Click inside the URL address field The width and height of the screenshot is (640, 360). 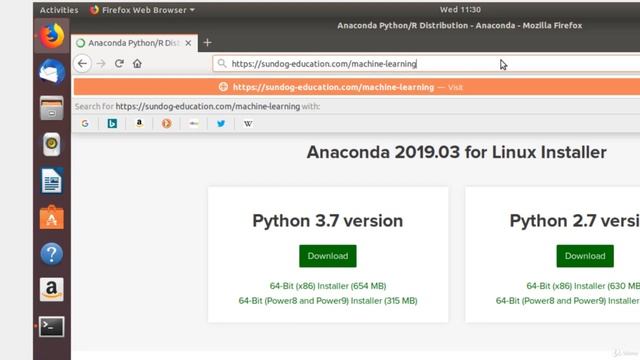(426, 64)
